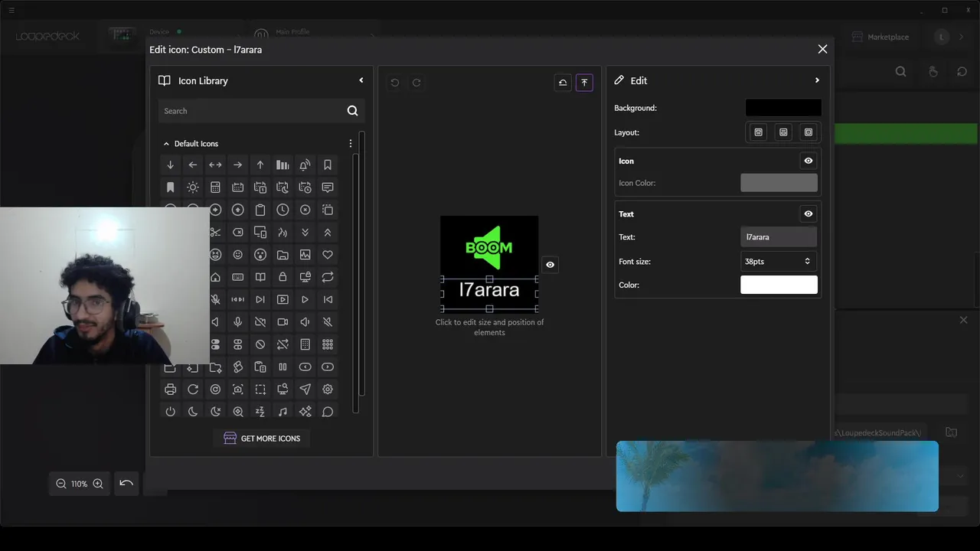Select the l7arara text element on canvas
Image resolution: width=980 pixels, height=551 pixels.
489,290
